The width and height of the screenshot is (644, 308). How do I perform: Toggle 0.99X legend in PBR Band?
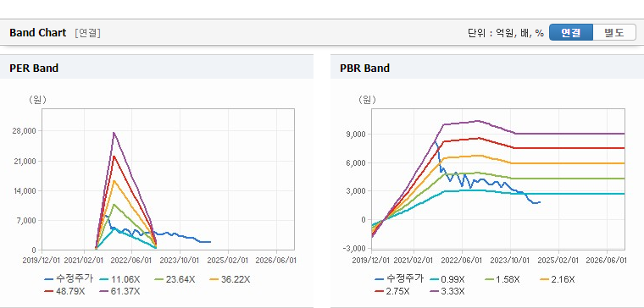[447, 279]
